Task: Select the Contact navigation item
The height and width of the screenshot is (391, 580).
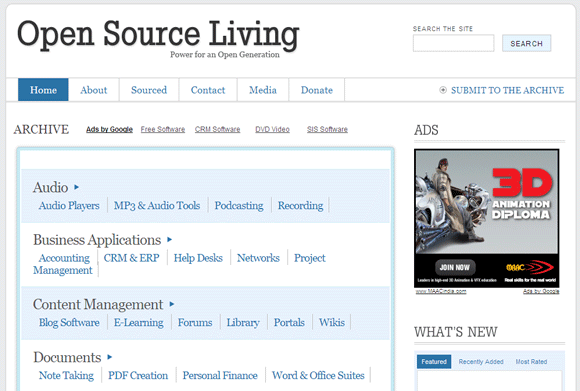Action: coord(208,90)
